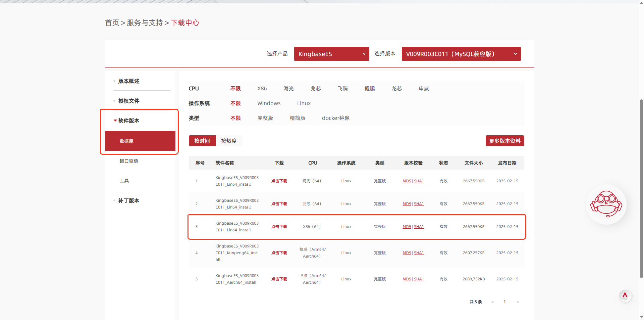This screenshot has width=644, height=320.
Task: Click the back to TOP arrow icon
Action: (x=625, y=296)
